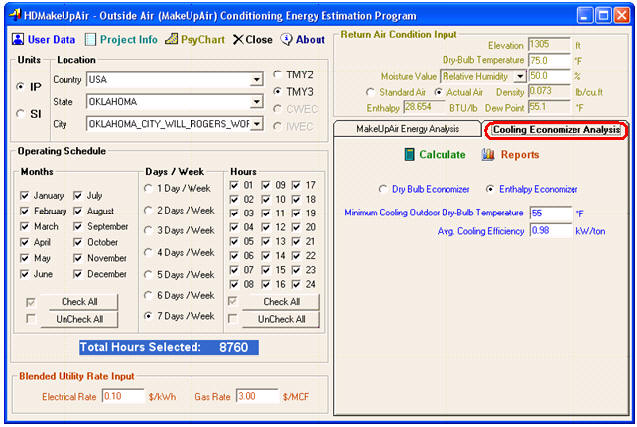Select the Standard Air radio button

coord(370,93)
